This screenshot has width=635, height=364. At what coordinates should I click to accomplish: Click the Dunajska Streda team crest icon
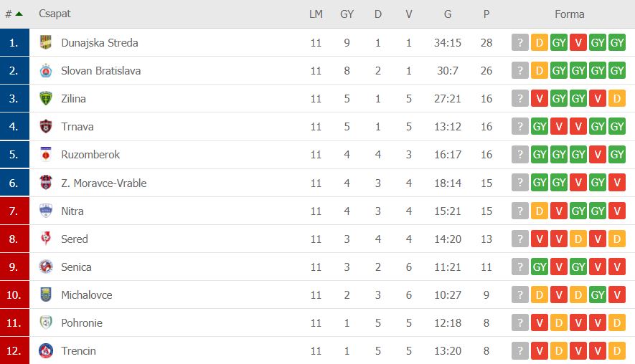tap(46, 43)
